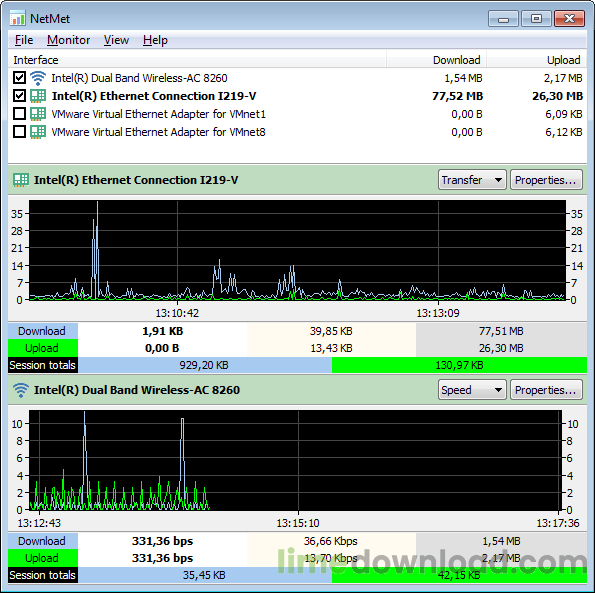
Task: Click the blue Download legend swatch in Ethernet panel
Action: point(43,331)
